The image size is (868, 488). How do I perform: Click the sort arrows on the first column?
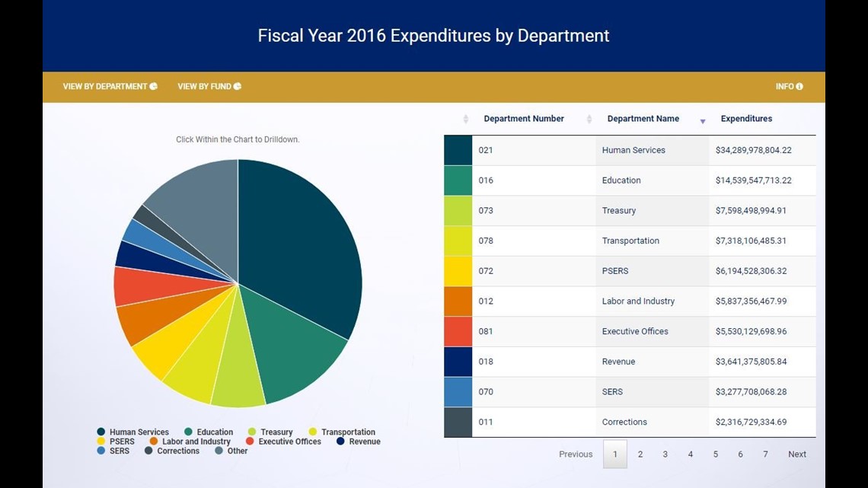pos(465,118)
